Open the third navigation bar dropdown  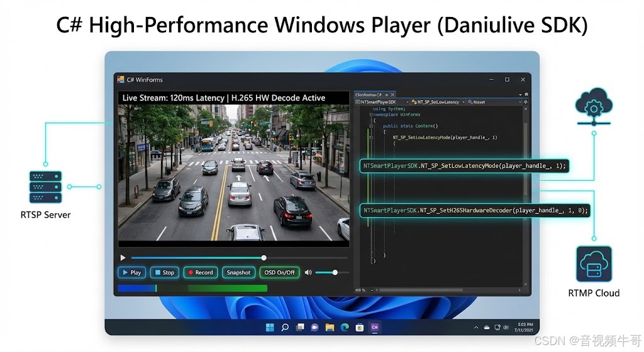point(494,102)
